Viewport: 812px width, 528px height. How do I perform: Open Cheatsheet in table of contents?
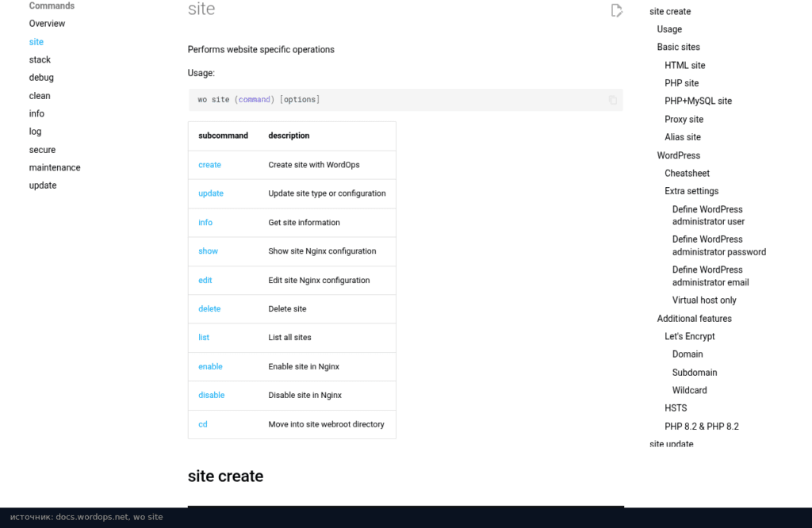pyautogui.click(x=688, y=174)
